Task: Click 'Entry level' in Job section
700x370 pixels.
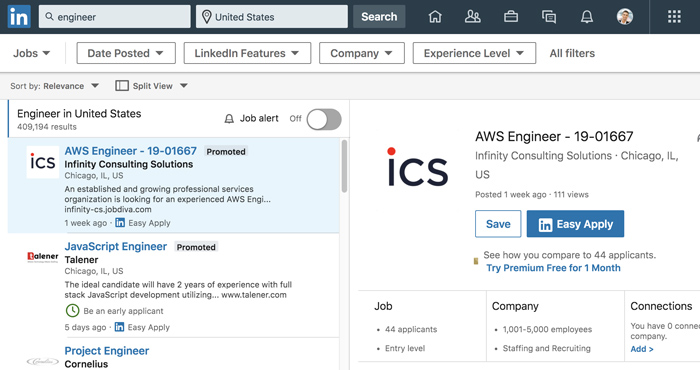Action: click(405, 348)
